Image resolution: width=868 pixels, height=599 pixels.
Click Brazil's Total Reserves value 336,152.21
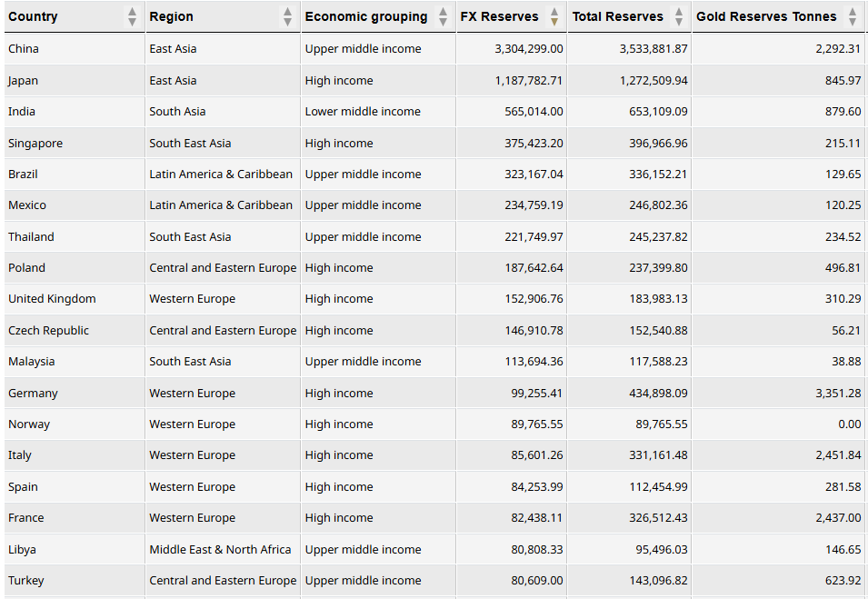[658, 174]
